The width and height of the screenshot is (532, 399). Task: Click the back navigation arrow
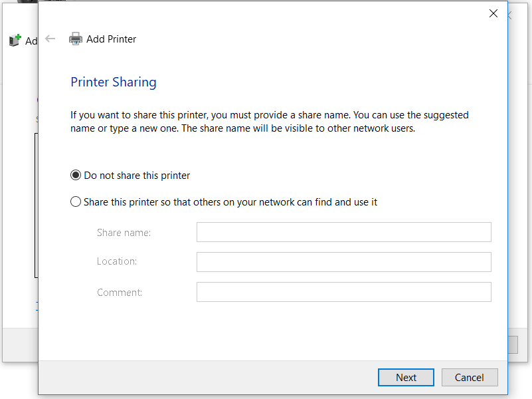click(50, 39)
